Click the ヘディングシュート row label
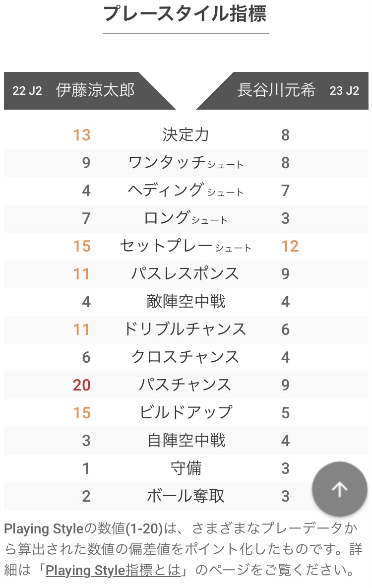Image resolution: width=372 pixels, height=588 pixels. 186,191
